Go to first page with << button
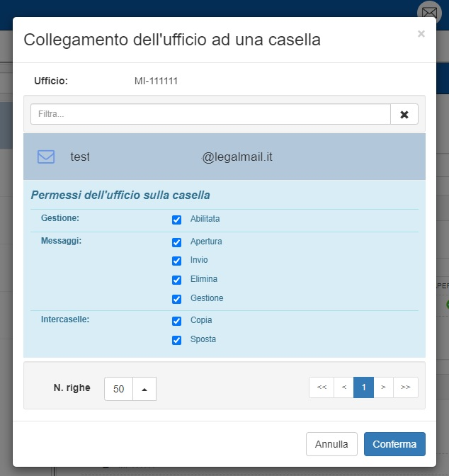Viewport: 449px width, 476px height. [322, 387]
